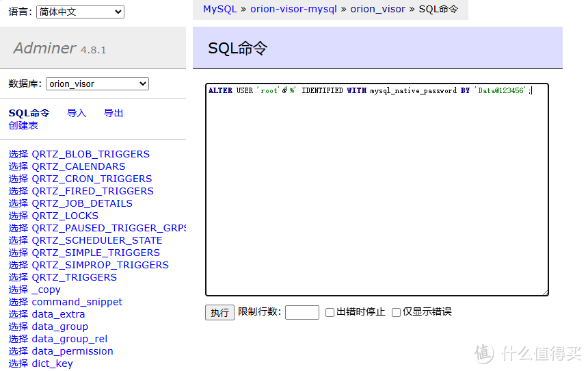Screen dimensions: 588x371
Task: Open the database dropdown orion_visor
Action: point(97,84)
